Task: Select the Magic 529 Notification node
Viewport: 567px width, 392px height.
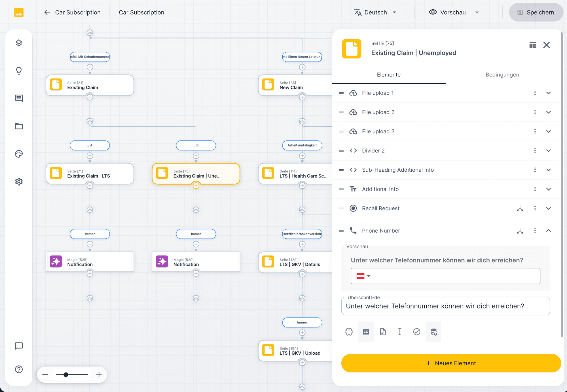Action: point(196,262)
